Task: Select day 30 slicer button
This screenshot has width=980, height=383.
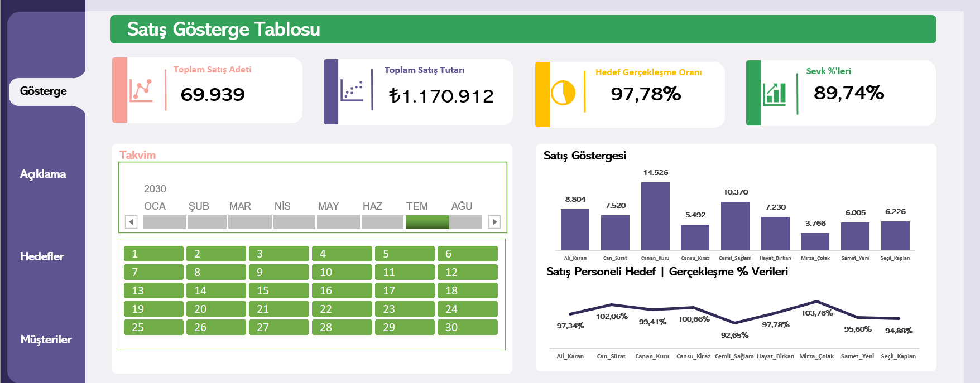Action: pyautogui.click(x=467, y=327)
